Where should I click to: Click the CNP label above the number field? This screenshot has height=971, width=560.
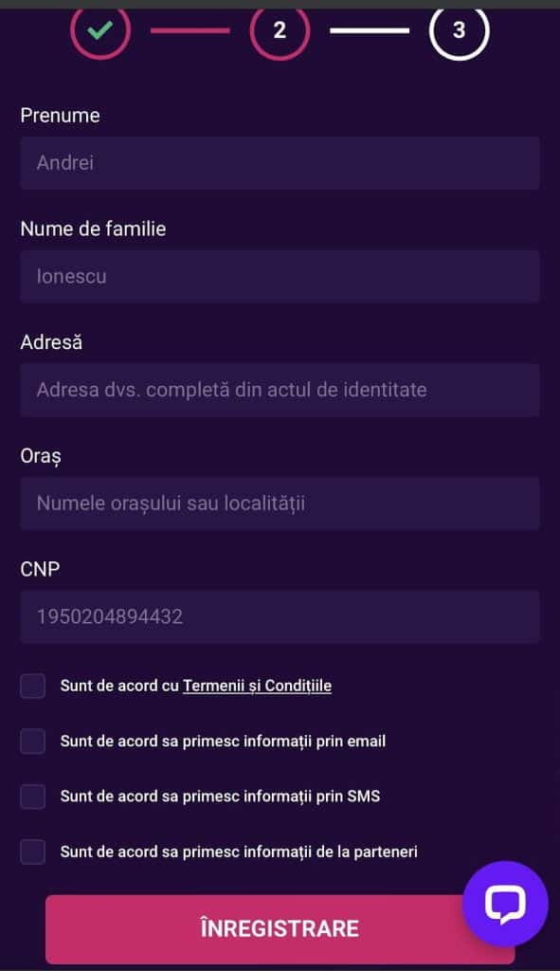[40, 569]
